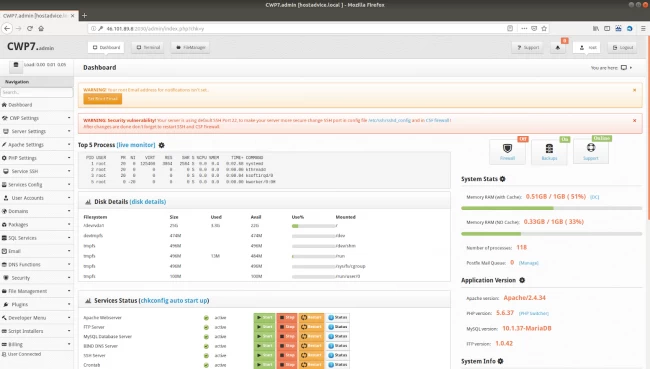Click Firefox reload page icon

coord(30,29)
